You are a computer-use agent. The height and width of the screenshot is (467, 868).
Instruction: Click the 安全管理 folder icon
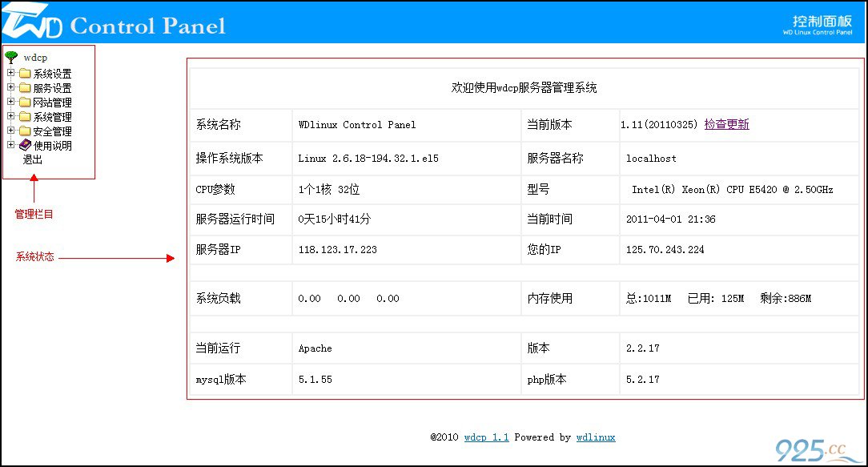pos(25,131)
